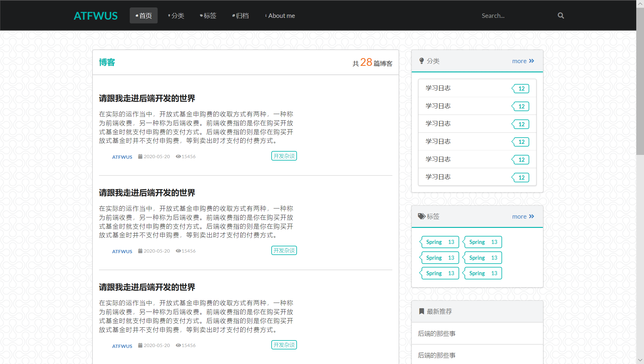Image resolution: width=644 pixels, height=364 pixels.
Task: Click first-row left Spring 13 tag
Action: (x=439, y=242)
